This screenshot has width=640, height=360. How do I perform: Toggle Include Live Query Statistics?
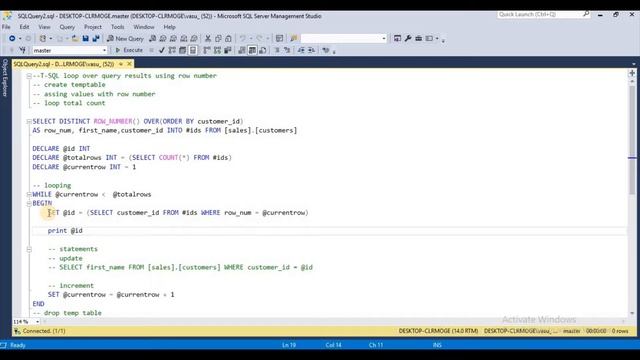click(217, 50)
